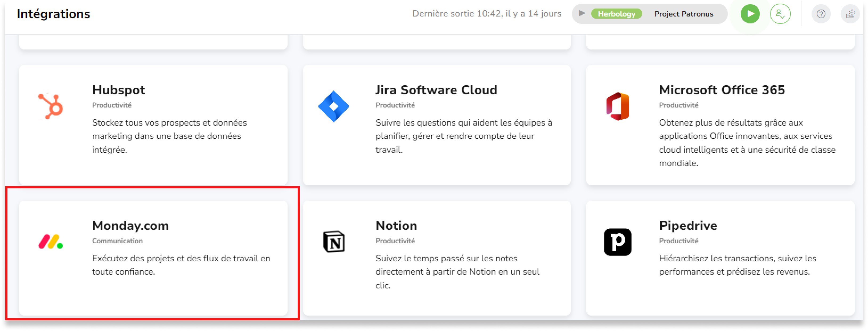This screenshot has height=331, width=868.
Task: Click the Communication category under Monday.com
Action: [x=117, y=241]
